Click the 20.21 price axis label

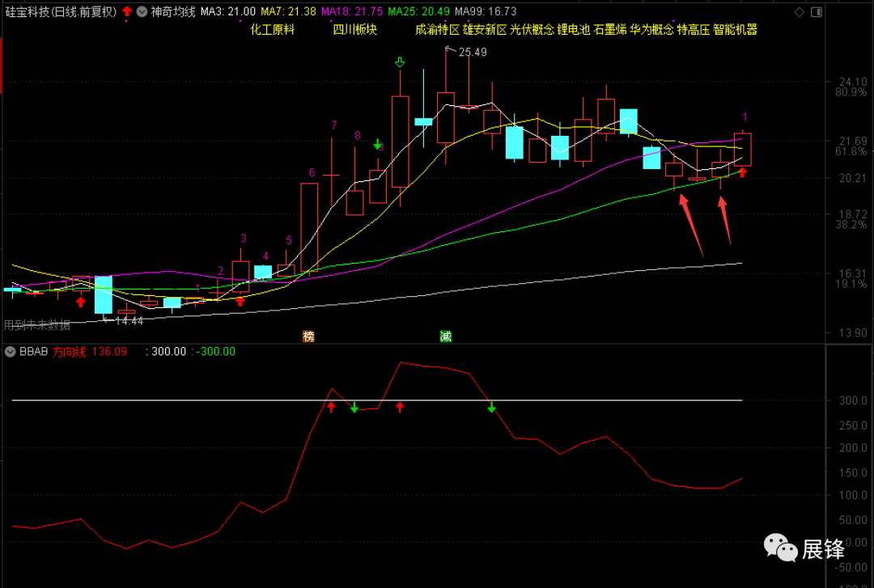click(x=853, y=179)
